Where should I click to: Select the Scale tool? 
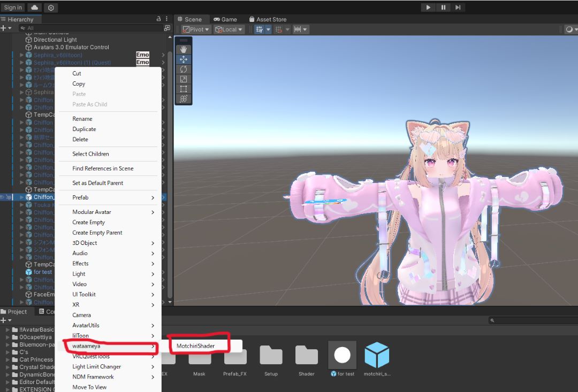pos(183,79)
